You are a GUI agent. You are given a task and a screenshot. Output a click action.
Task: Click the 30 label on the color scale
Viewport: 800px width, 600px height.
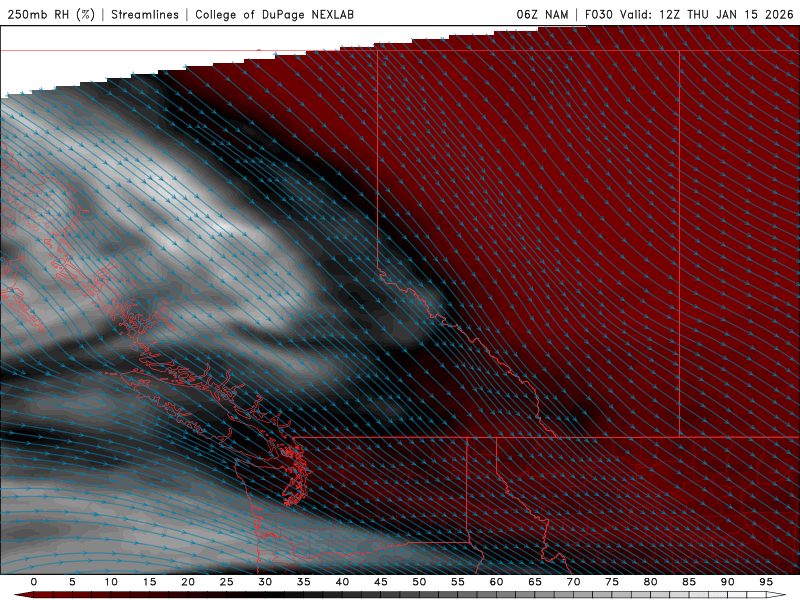tap(265, 582)
